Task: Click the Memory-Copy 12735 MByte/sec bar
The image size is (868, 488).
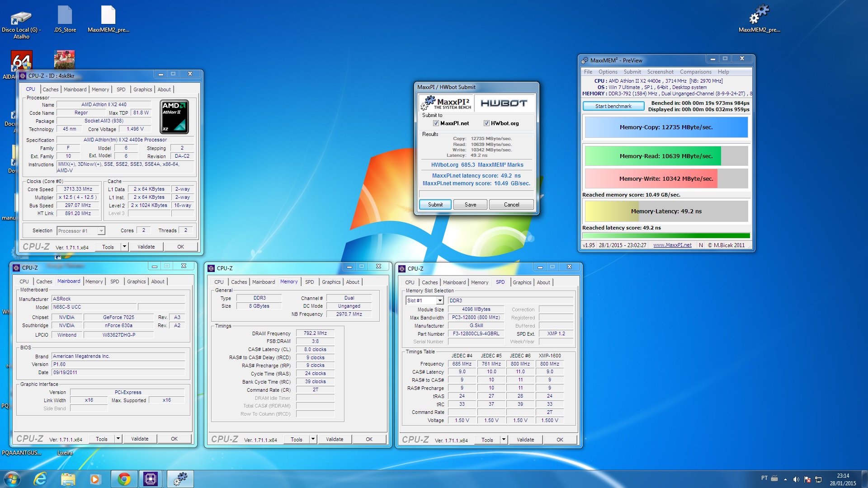Action: click(666, 127)
